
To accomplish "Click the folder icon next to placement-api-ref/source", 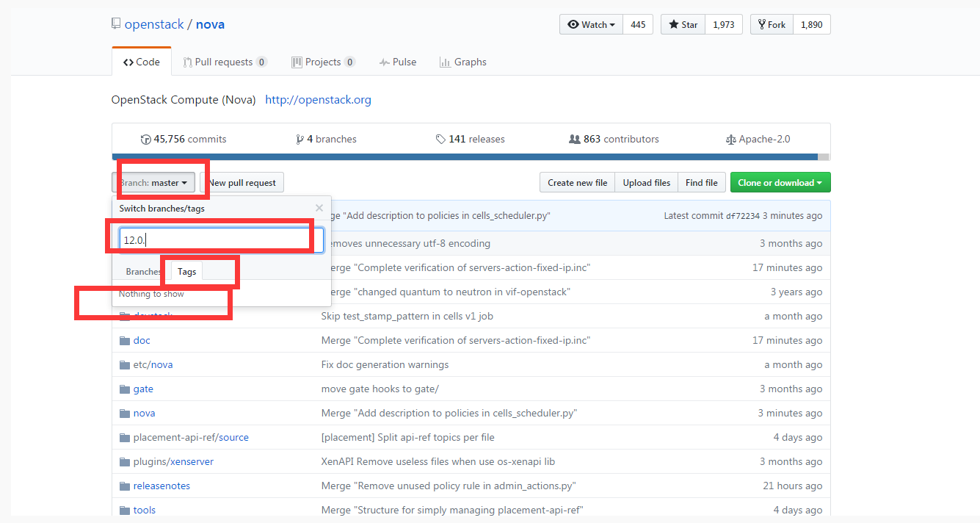I will 124,437.
